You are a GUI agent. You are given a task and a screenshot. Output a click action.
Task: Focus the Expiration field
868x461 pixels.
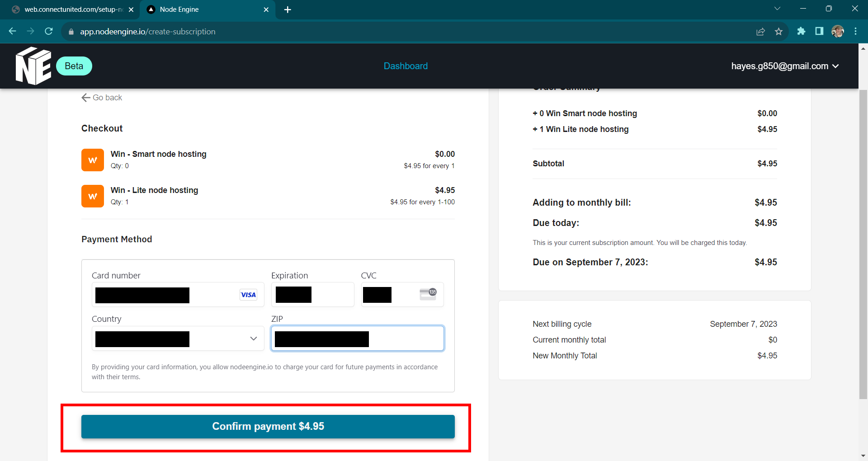pyautogui.click(x=312, y=295)
